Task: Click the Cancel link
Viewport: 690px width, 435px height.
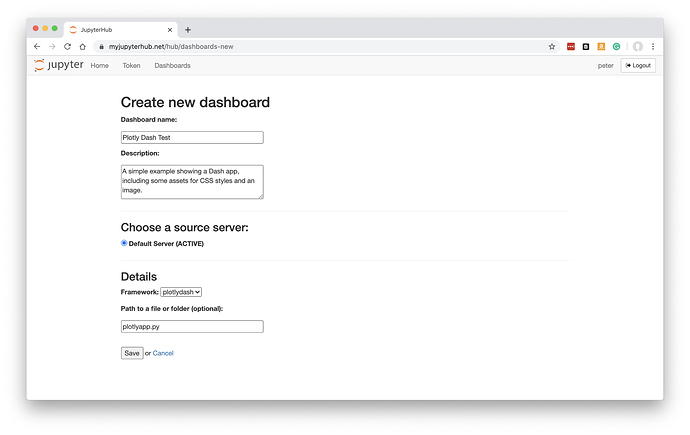Action: point(163,353)
